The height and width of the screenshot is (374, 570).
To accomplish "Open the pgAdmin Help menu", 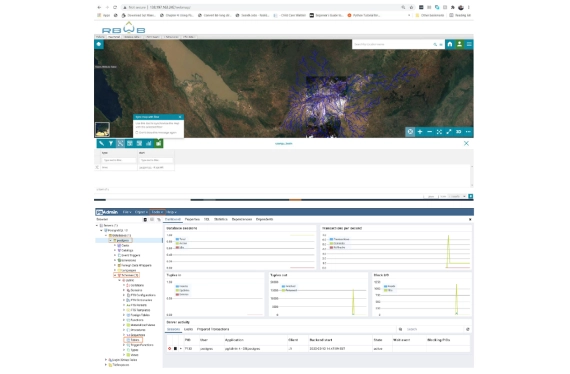I will (x=172, y=212).
